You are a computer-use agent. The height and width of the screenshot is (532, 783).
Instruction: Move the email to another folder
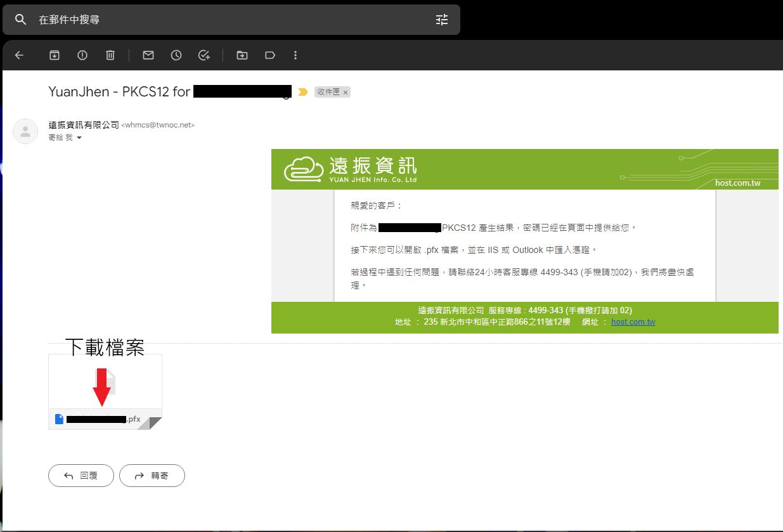coord(242,55)
